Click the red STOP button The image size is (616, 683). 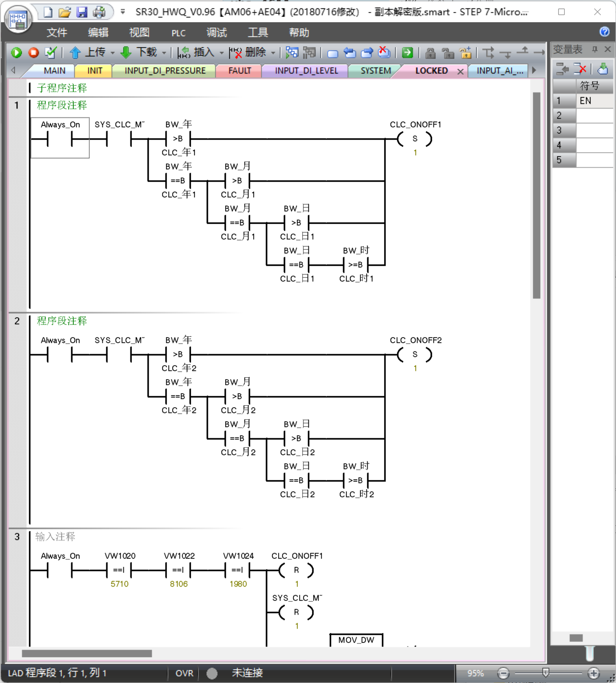(33, 53)
